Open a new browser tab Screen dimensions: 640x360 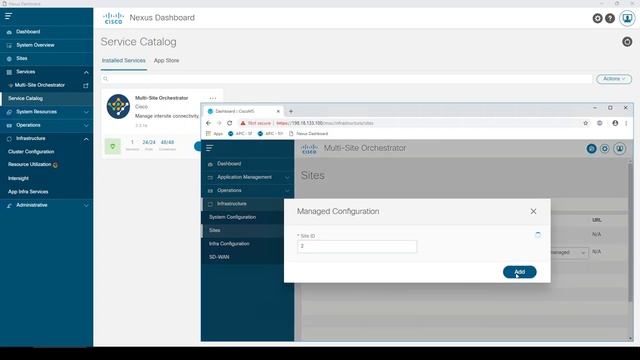(291, 111)
